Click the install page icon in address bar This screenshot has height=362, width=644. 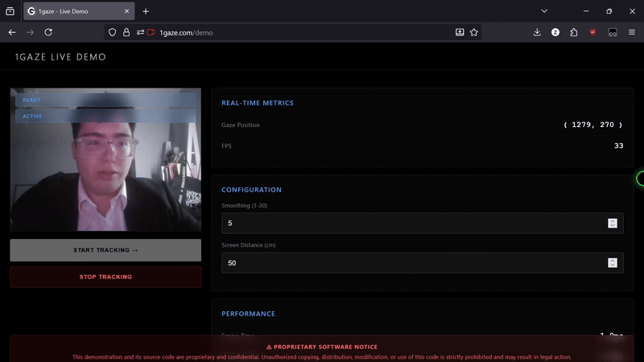[x=460, y=32]
